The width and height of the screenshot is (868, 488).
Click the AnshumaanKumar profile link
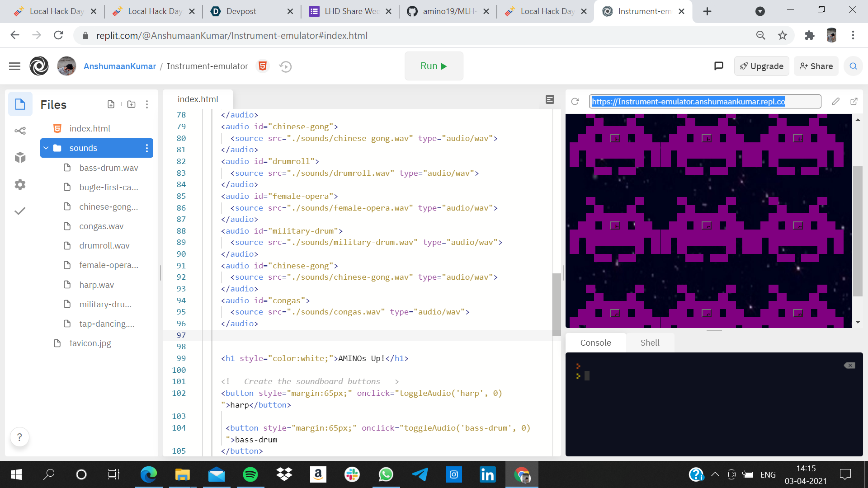click(120, 66)
